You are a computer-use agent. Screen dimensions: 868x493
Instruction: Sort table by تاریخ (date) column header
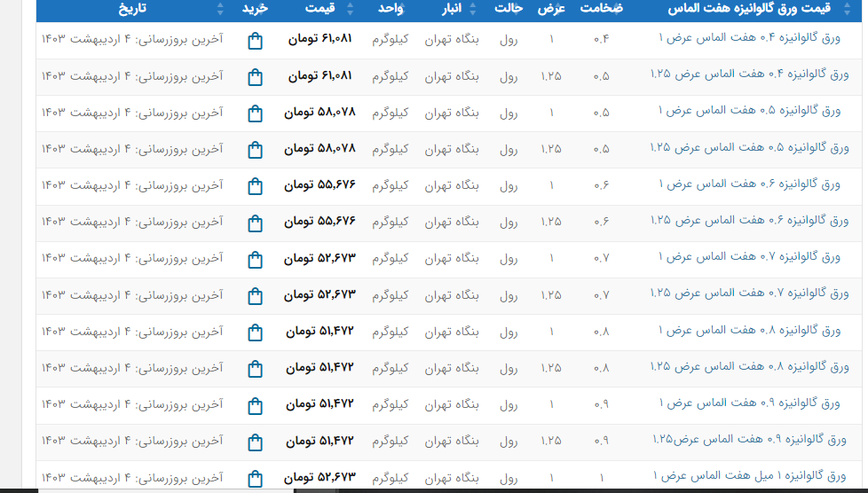pos(133,9)
